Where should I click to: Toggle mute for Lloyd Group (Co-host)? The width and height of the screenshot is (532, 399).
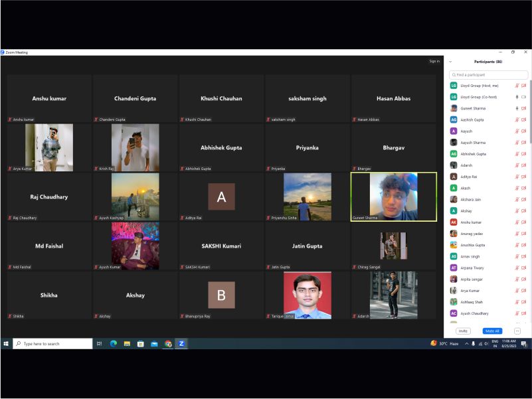tap(517, 97)
